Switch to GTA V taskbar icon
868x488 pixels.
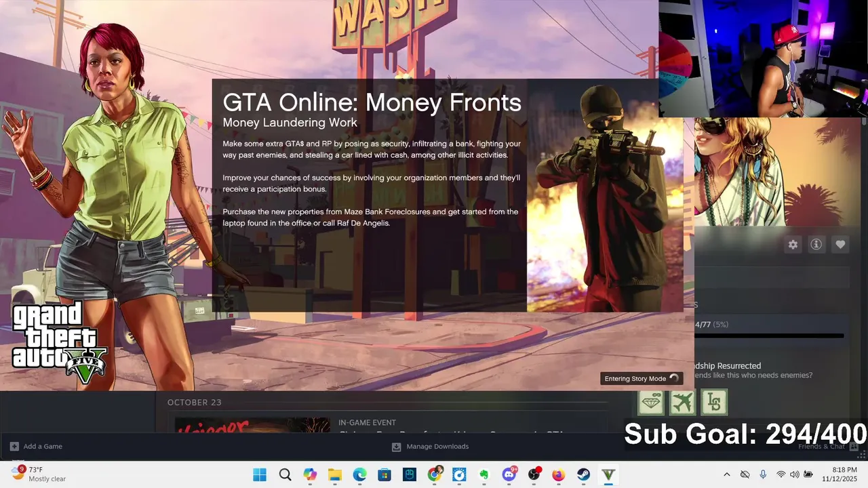(x=608, y=474)
